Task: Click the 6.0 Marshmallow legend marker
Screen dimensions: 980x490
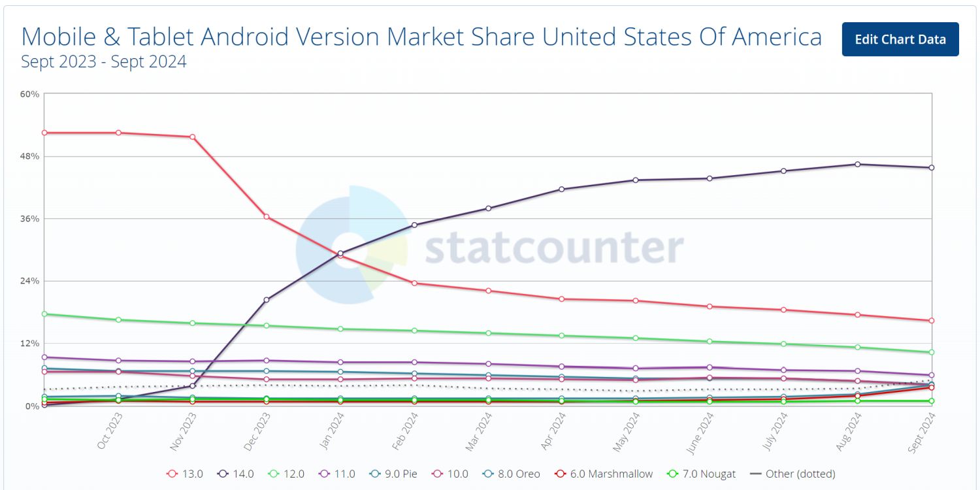Action: 559,474
